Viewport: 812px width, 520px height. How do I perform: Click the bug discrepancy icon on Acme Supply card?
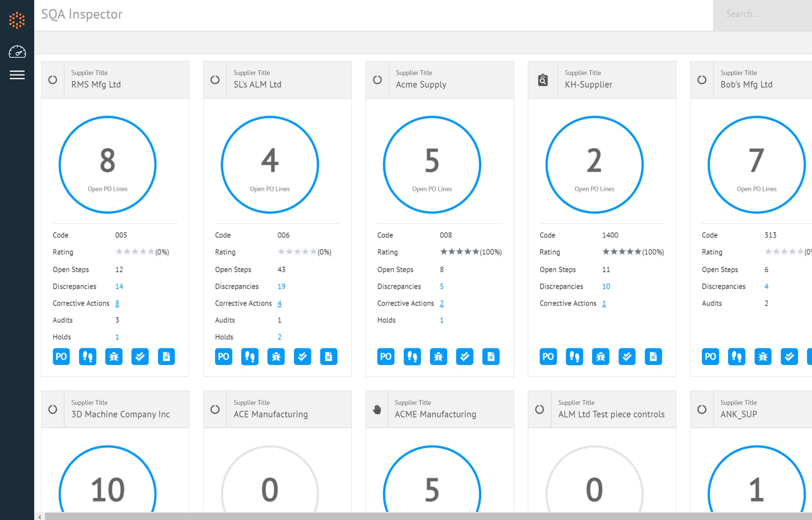438,356
